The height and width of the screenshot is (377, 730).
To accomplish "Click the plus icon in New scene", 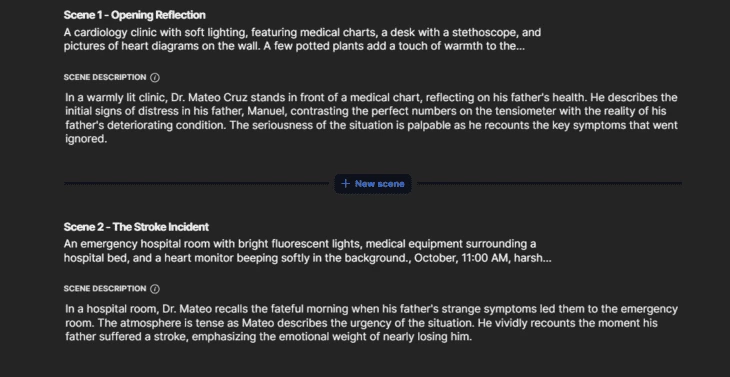I will tap(345, 184).
